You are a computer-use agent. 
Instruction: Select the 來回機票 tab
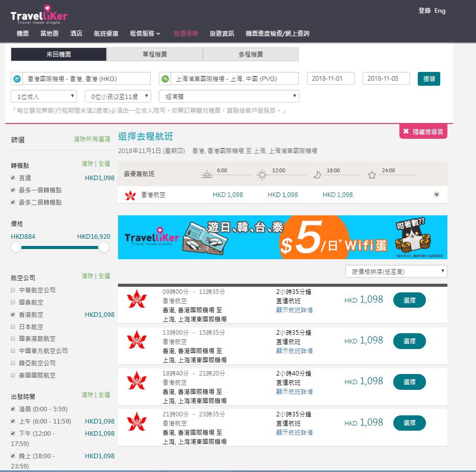(59, 54)
